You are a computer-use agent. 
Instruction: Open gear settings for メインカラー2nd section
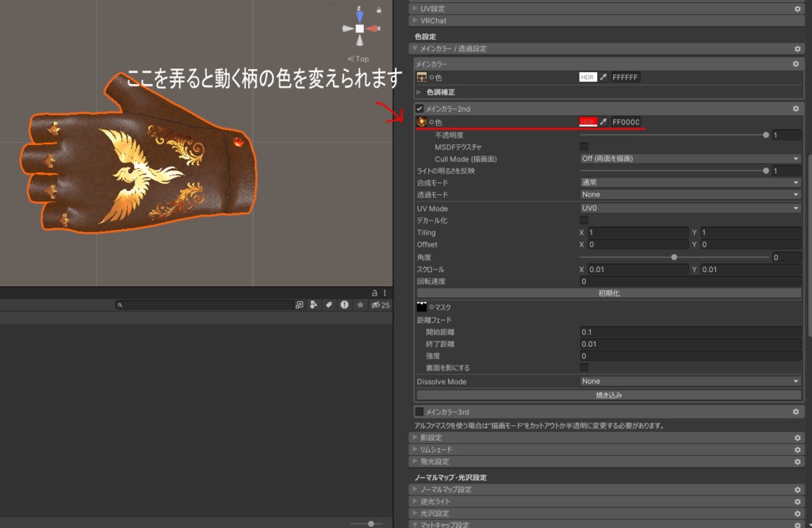pos(796,109)
